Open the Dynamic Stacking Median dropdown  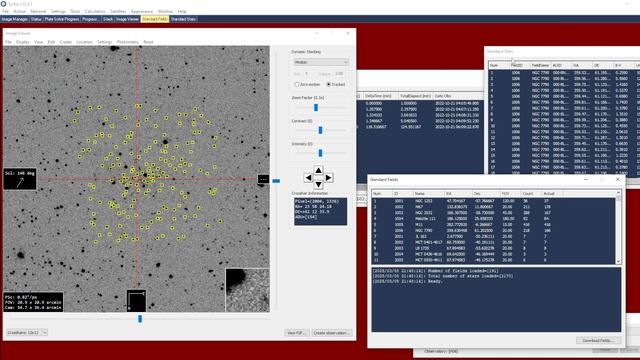click(321, 62)
